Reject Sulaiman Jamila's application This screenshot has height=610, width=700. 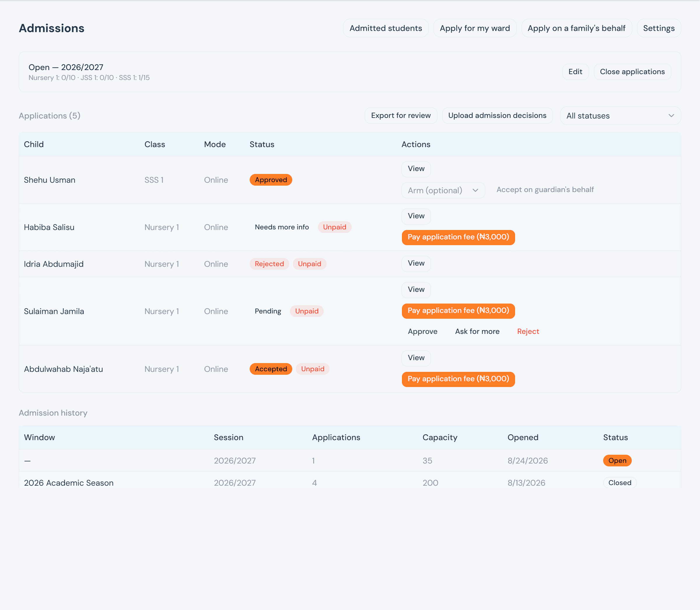pos(528,332)
